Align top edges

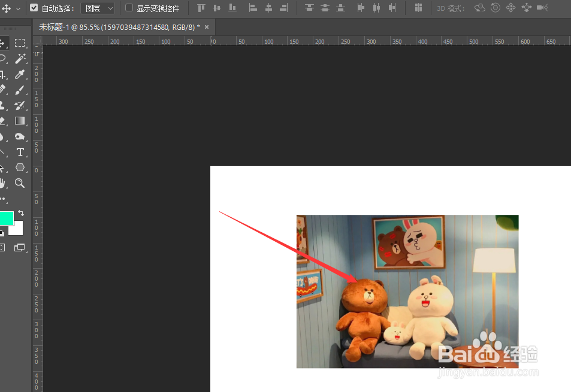(201, 8)
